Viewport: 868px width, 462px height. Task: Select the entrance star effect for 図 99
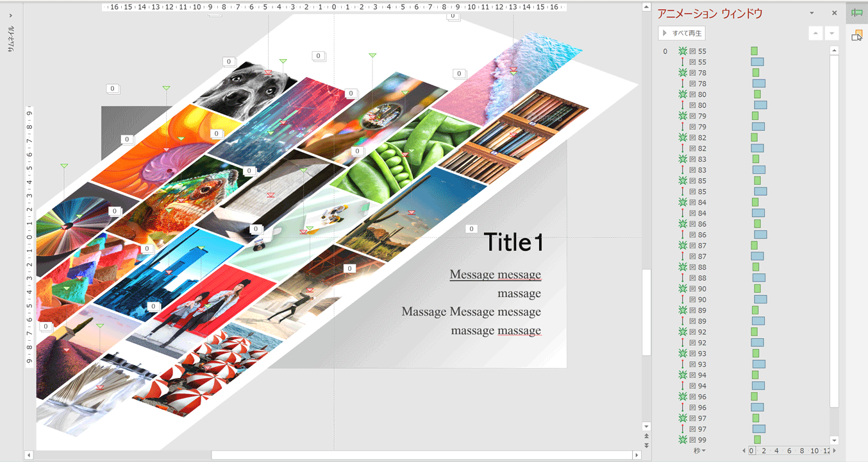pyautogui.click(x=683, y=440)
